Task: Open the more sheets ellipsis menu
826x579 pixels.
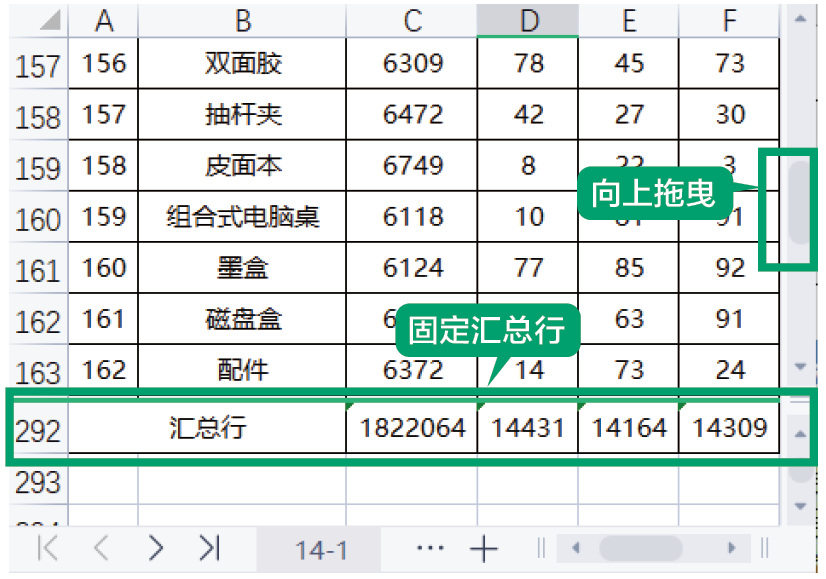Action: coord(429,548)
